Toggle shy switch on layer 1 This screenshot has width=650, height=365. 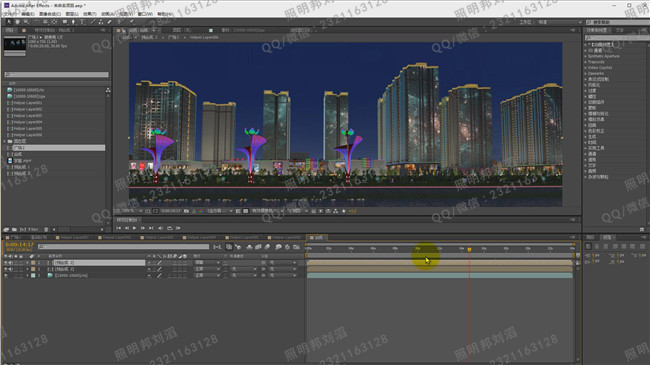pyautogui.click(x=149, y=263)
